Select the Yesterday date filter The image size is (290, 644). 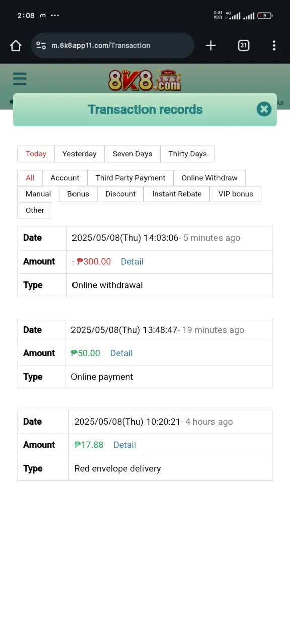pyautogui.click(x=80, y=154)
